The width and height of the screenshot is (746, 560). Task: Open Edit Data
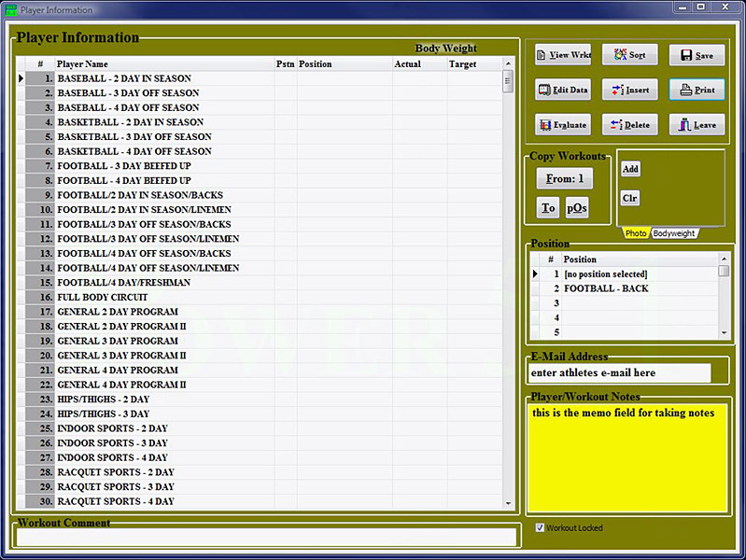coord(563,91)
